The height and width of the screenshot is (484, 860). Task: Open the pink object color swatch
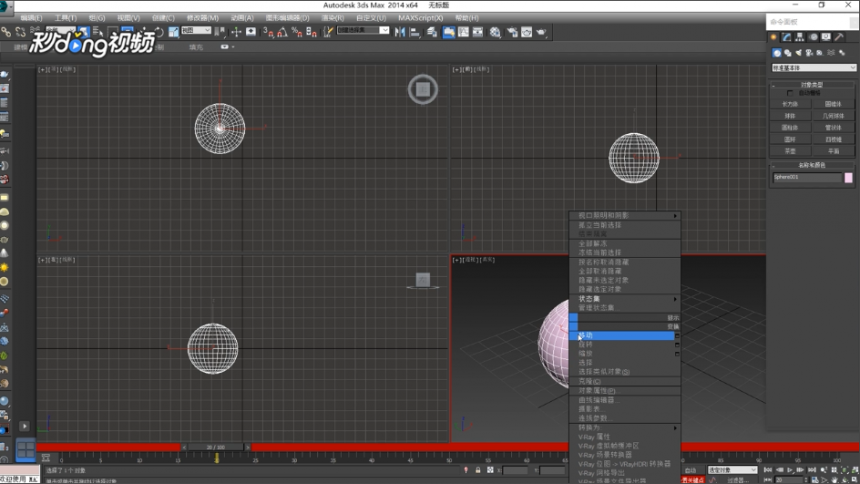pos(848,177)
